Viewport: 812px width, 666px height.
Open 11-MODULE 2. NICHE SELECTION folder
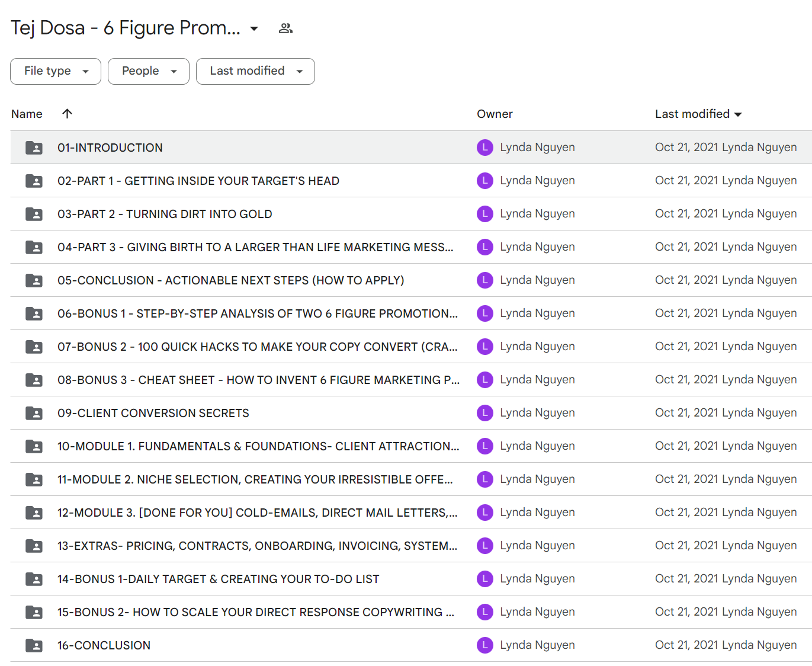pos(255,479)
